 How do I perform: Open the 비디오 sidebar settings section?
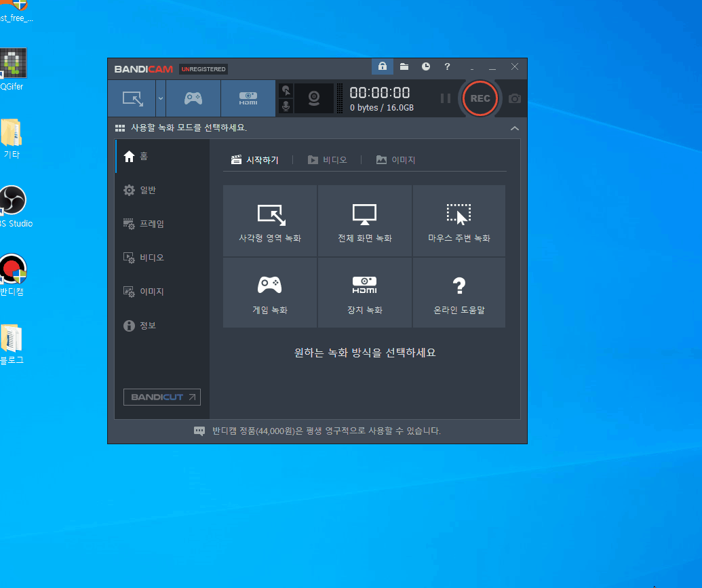[x=163, y=258]
